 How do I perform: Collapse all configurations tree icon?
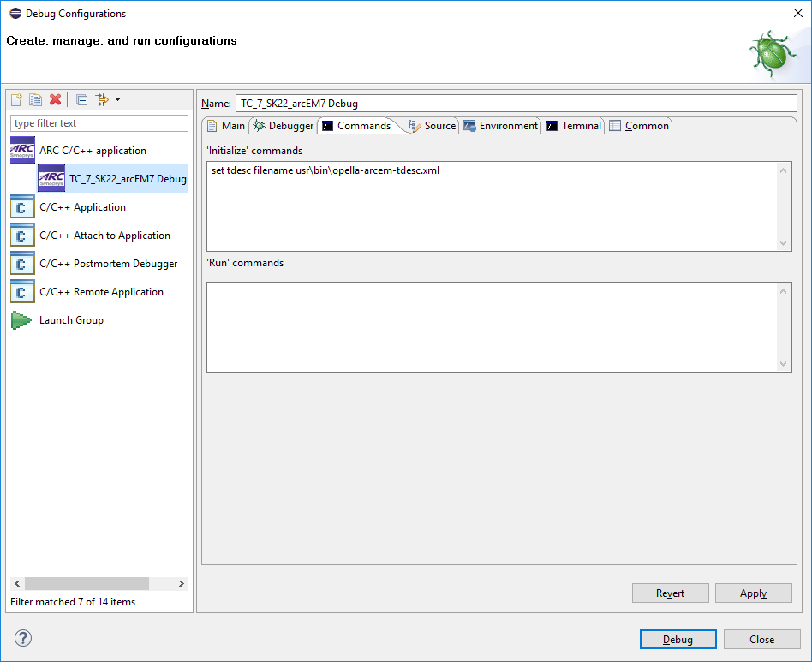point(82,99)
